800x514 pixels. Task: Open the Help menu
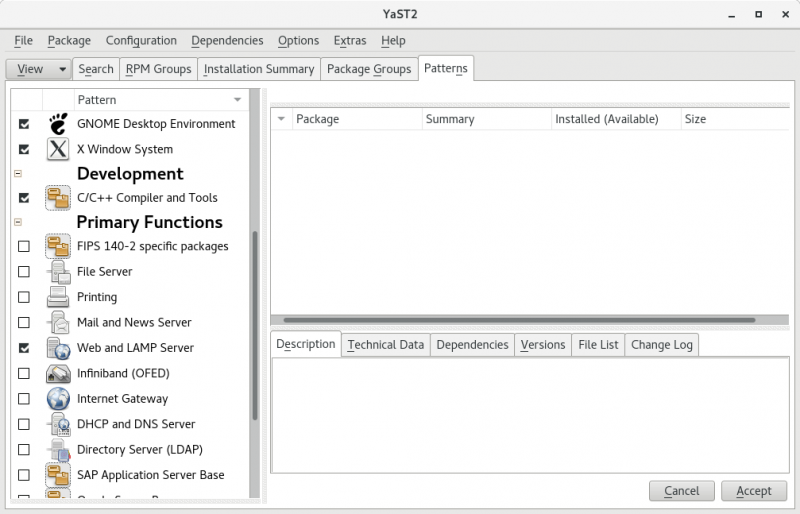click(393, 41)
